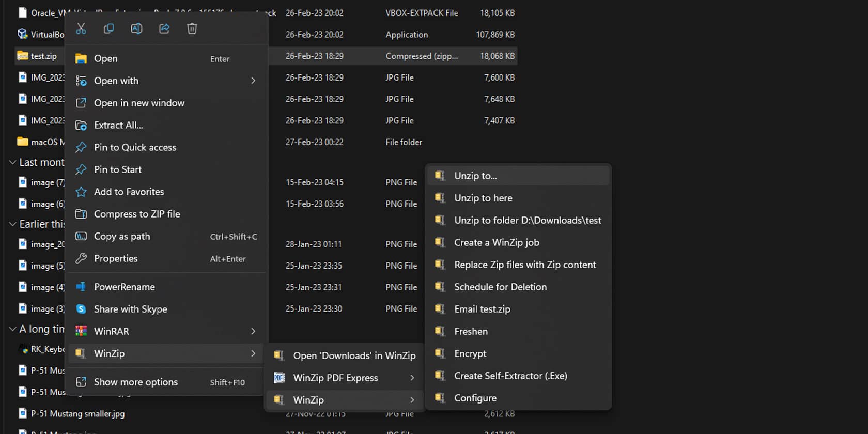
Task: Click the Extract All icon
Action: (x=81, y=125)
